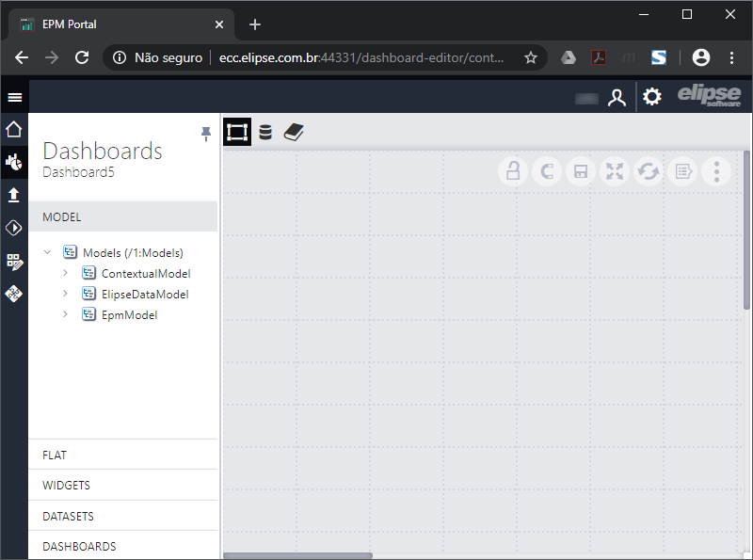Open the book documentation icon in the editor toolbar
The width and height of the screenshot is (753, 560).
click(294, 132)
